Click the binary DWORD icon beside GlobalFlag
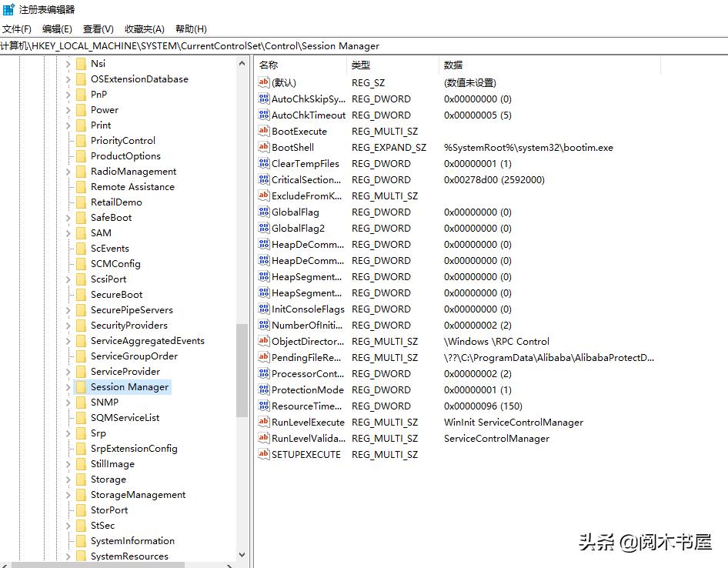 264,212
